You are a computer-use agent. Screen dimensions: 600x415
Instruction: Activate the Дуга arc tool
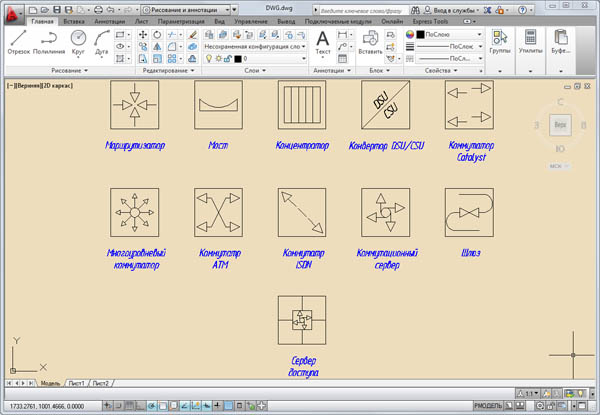pos(102,41)
